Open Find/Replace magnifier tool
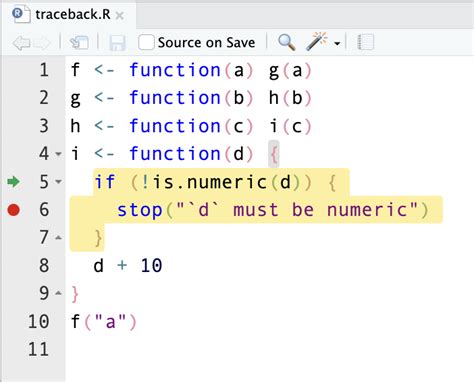The image size is (474, 382). click(287, 42)
